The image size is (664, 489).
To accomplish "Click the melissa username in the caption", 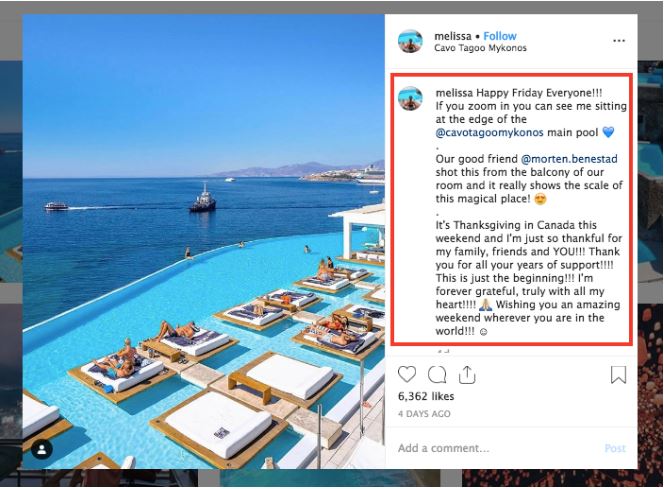I will [454, 93].
